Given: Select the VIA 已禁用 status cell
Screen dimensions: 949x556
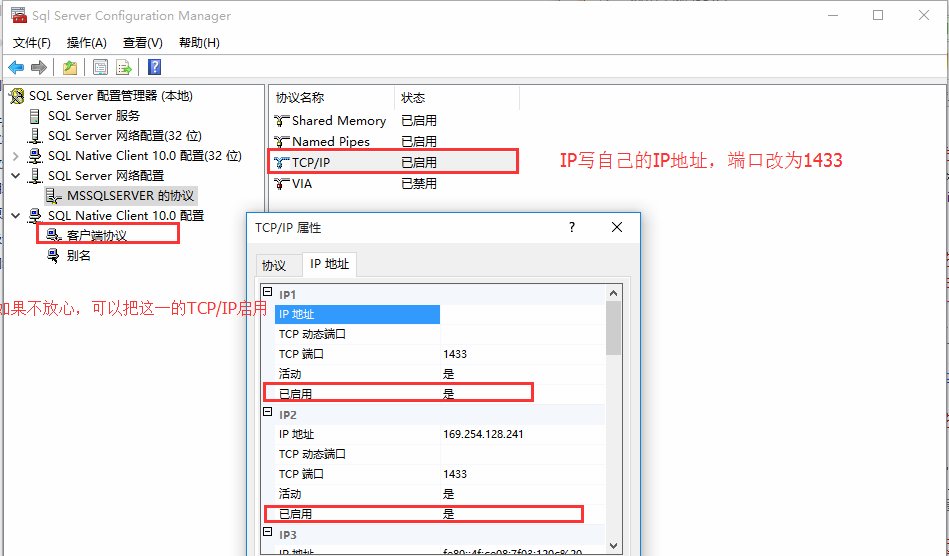Looking at the screenshot, I should (419, 183).
